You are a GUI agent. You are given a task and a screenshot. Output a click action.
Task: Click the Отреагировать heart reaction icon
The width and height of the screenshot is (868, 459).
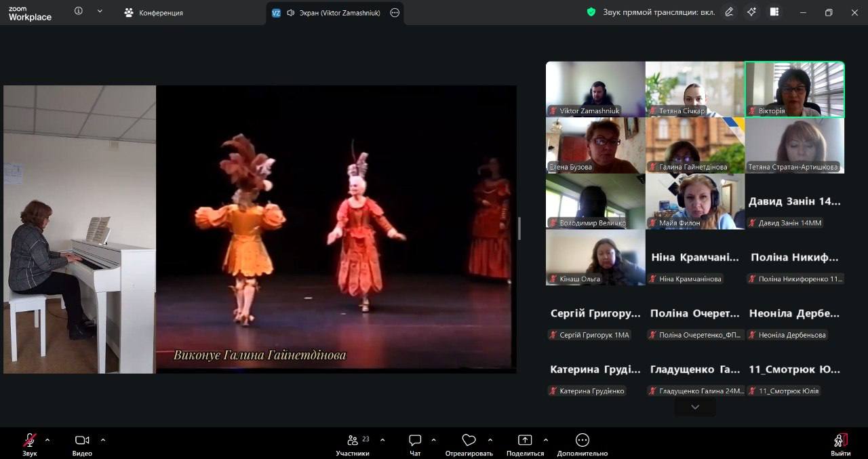[x=469, y=440]
